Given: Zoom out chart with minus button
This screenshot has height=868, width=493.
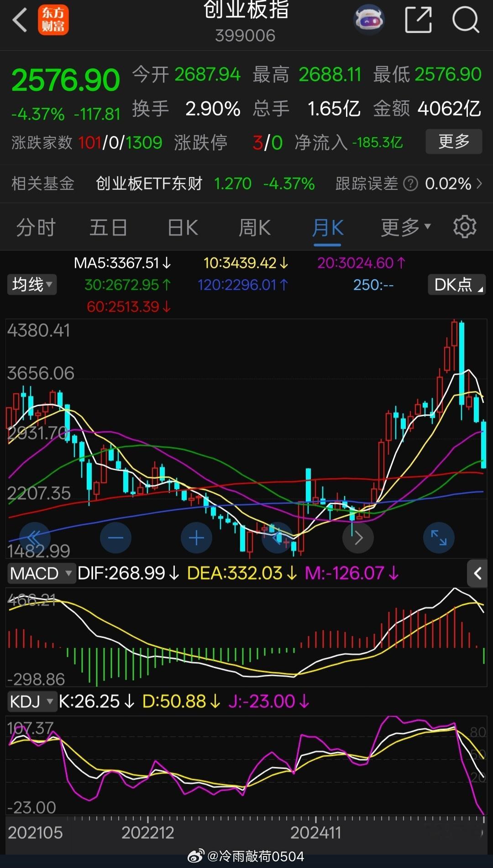Looking at the screenshot, I should (x=115, y=538).
